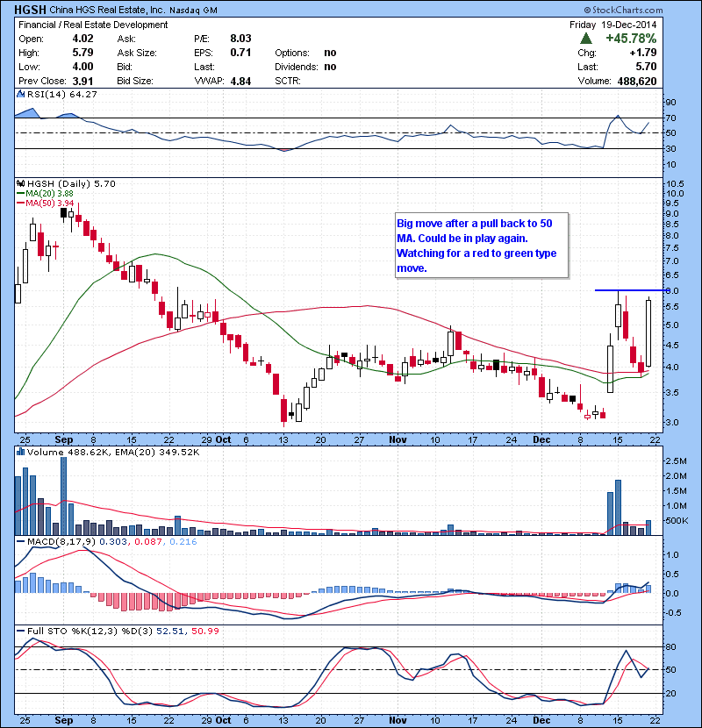The width and height of the screenshot is (702, 728).
Task: Click the High value 5.79
Action: [x=82, y=53]
